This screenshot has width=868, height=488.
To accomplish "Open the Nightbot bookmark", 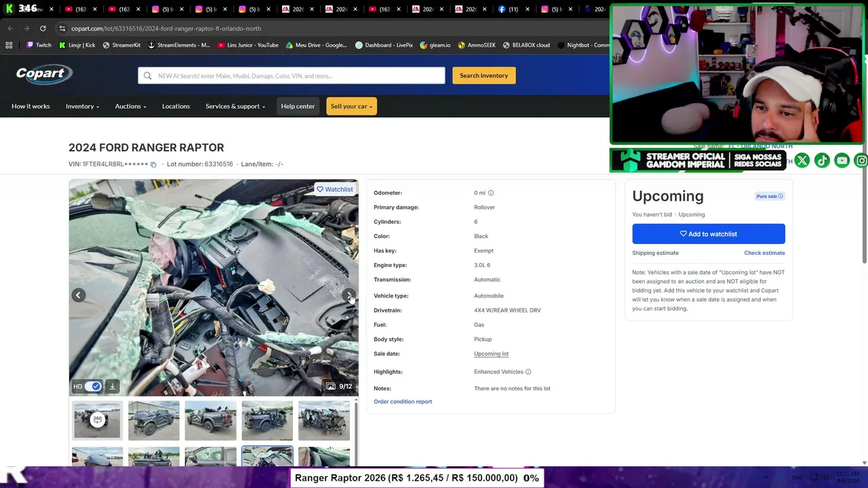I will point(583,45).
